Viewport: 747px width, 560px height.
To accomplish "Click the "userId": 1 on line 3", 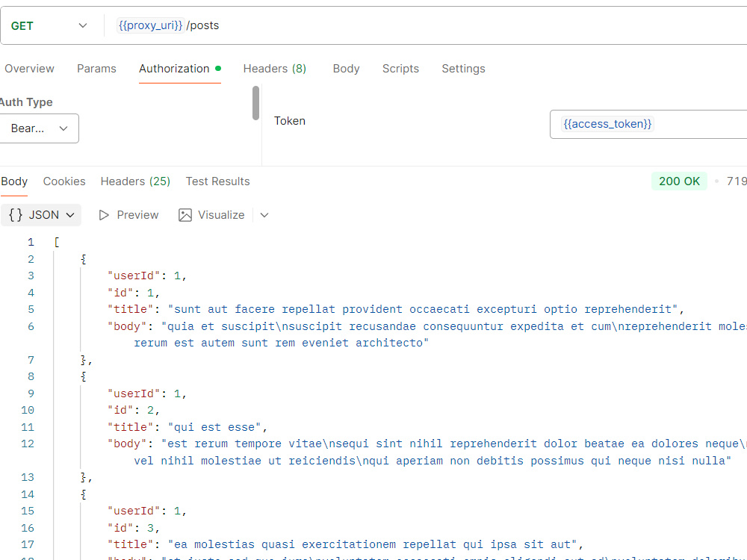I will 146,276.
